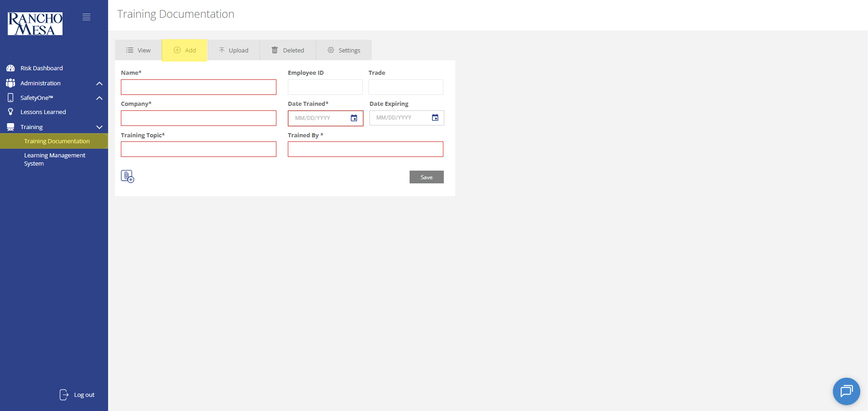Select the Add tab

(185, 50)
